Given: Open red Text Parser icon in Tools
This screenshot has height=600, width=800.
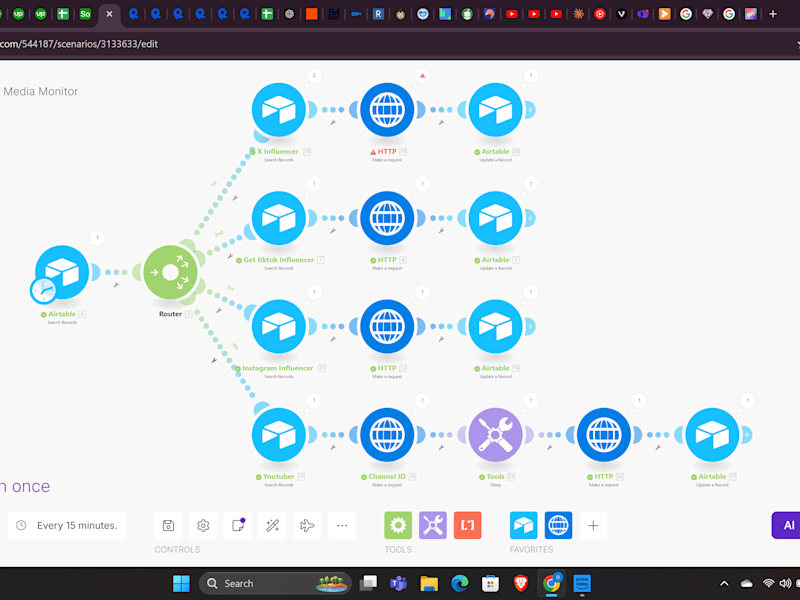Looking at the screenshot, I should [x=467, y=526].
